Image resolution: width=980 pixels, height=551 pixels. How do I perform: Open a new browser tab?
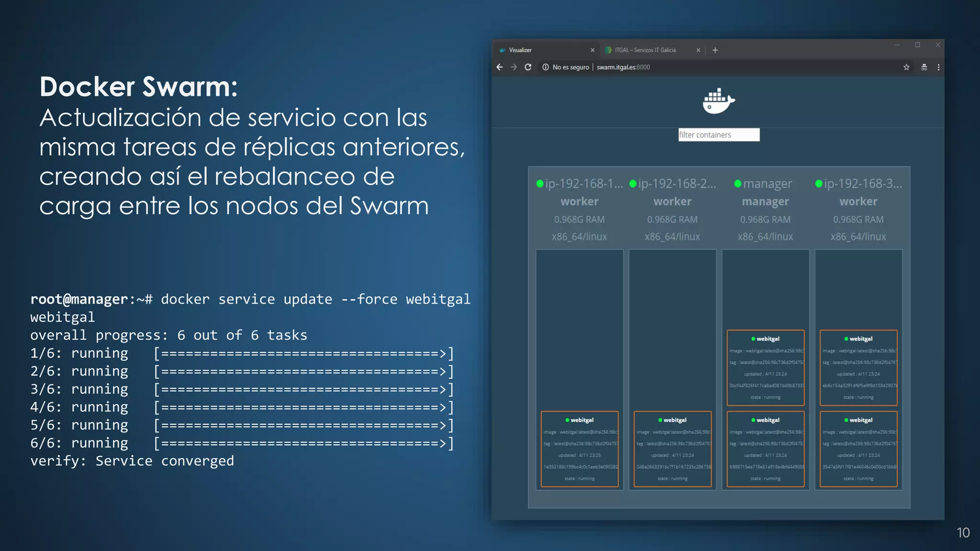coord(715,50)
